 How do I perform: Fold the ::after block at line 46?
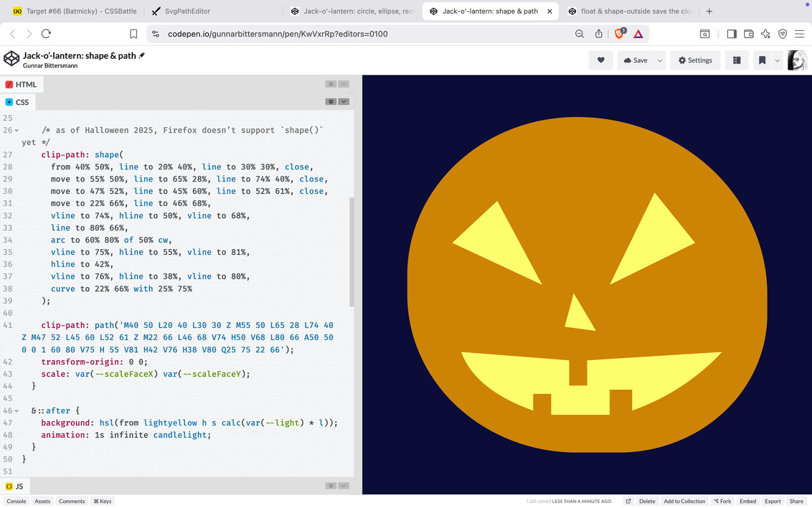click(17, 411)
